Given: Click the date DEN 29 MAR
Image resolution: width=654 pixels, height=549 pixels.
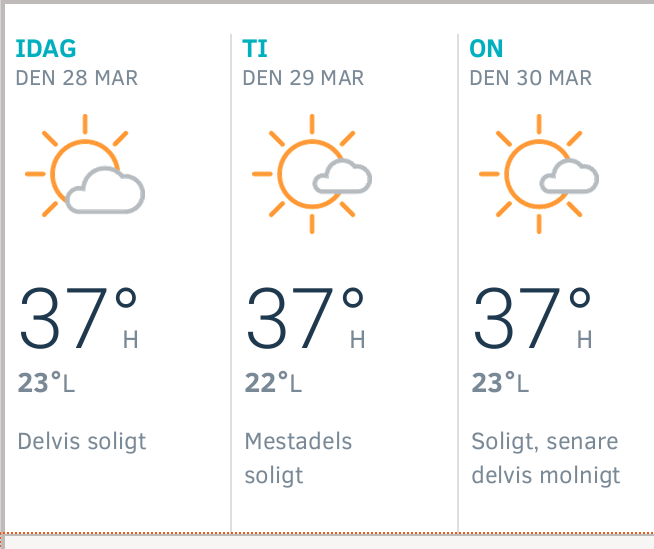Looking at the screenshot, I should [x=304, y=78].
